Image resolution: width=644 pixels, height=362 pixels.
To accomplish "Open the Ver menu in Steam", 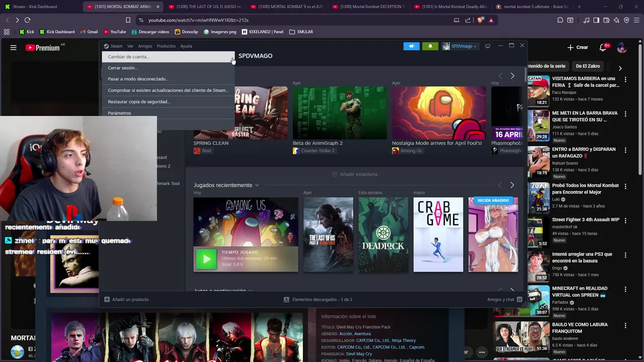I will (130, 46).
